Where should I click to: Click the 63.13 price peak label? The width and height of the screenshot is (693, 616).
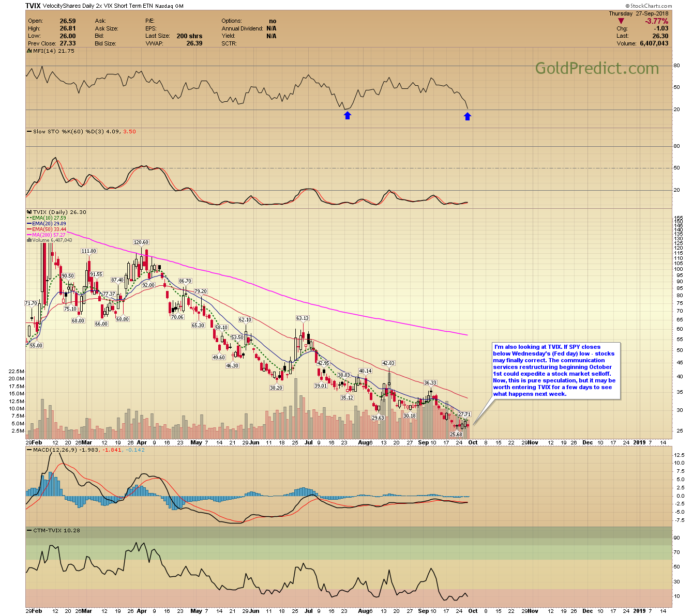pyautogui.click(x=302, y=318)
